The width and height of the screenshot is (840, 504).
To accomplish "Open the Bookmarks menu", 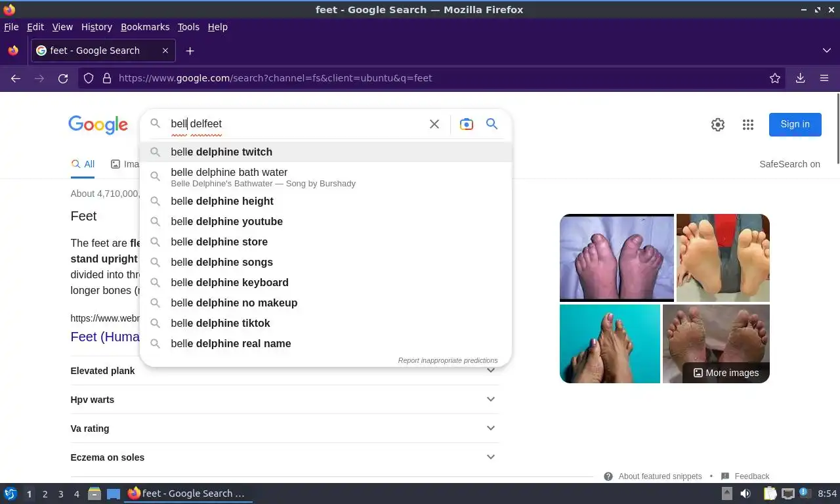I will coord(145,27).
